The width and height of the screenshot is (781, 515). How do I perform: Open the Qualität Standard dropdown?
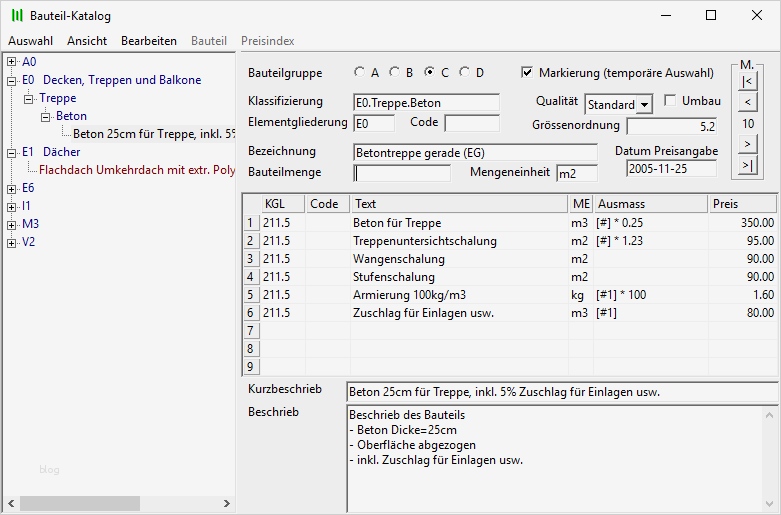pyautogui.click(x=645, y=105)
